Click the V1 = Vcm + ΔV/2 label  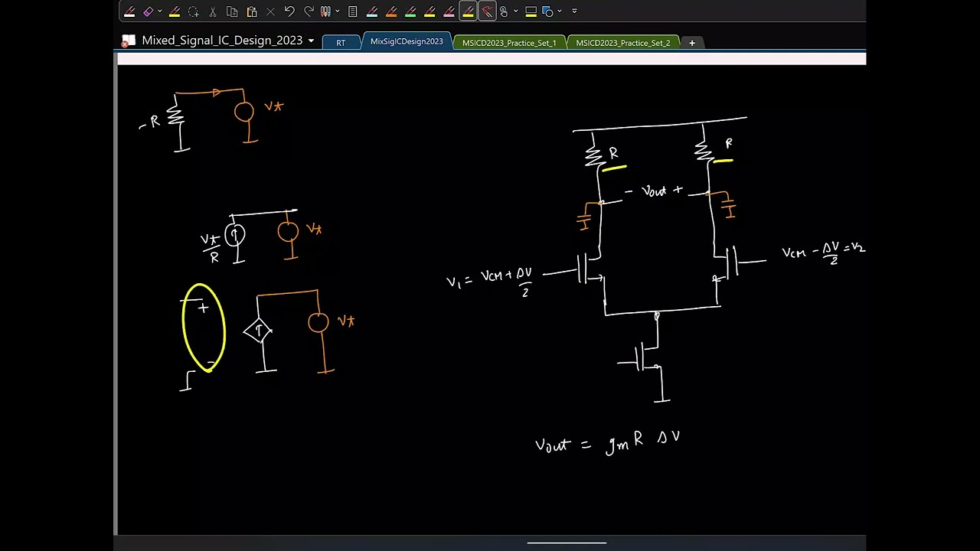coord(489,280)
